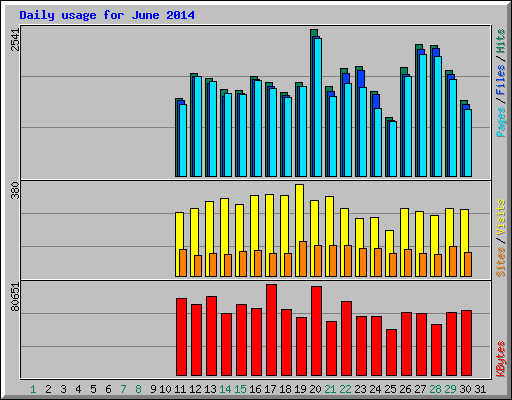The height and width of the screenshot is (400, 512).
Task: Click the red 'KBytes' legend label
Action: coord(500,359)
